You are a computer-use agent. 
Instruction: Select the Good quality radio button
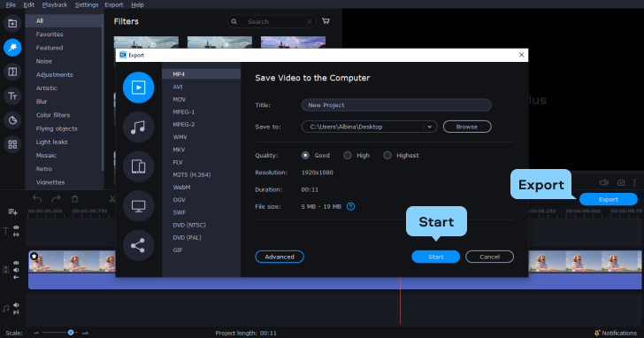(305, 155)
